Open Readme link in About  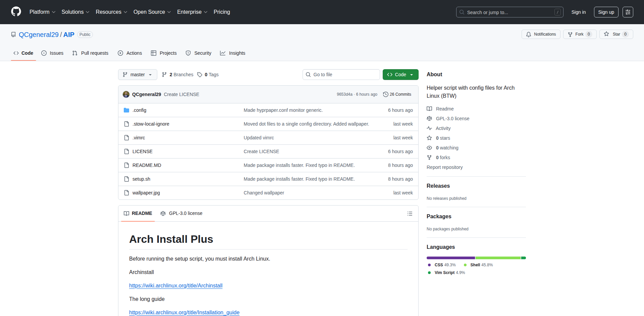(440, 109)
